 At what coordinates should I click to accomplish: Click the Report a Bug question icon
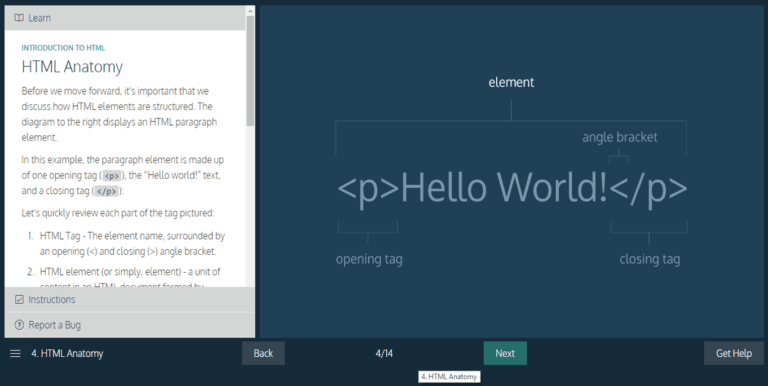click(19, 325)
